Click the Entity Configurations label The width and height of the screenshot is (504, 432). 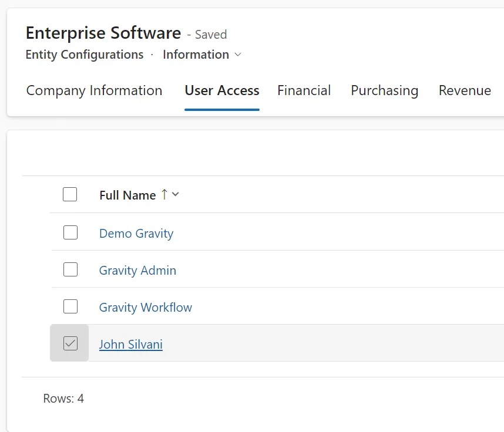(85, 55)
